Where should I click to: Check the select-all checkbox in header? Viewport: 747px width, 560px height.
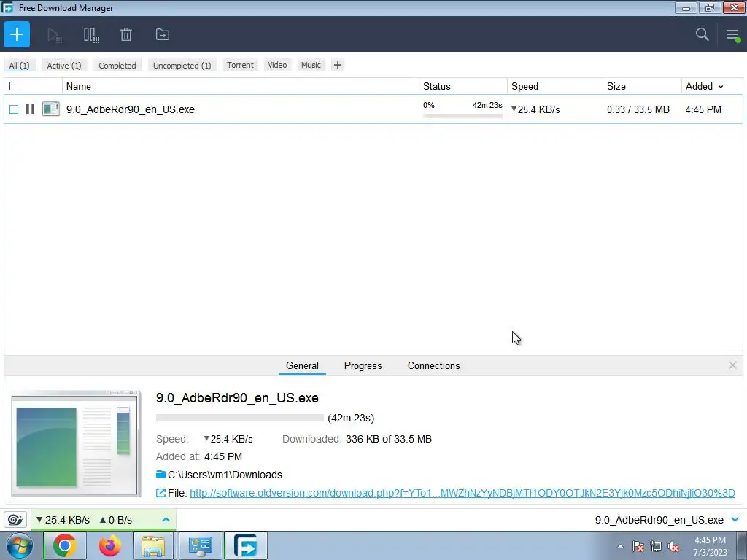coord(14,86)
